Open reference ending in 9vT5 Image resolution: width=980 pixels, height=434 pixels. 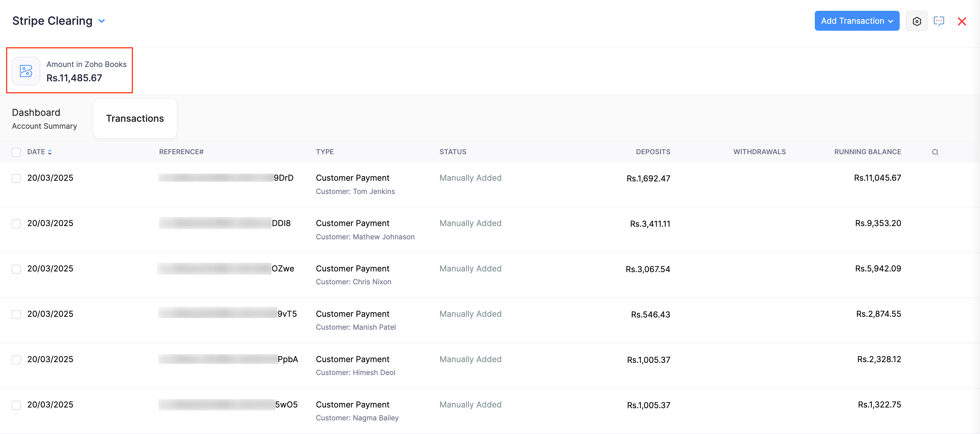pyautogui.click(x=286, y=314)
